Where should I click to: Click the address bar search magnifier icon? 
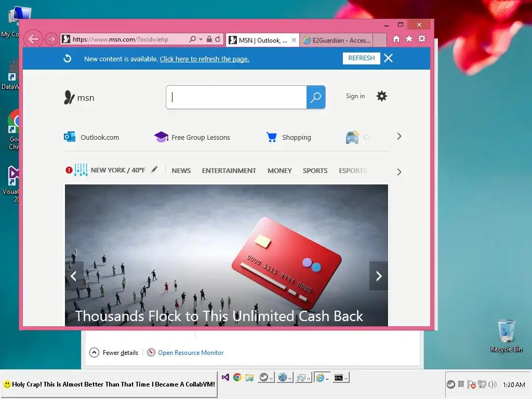tap(192, 39)
